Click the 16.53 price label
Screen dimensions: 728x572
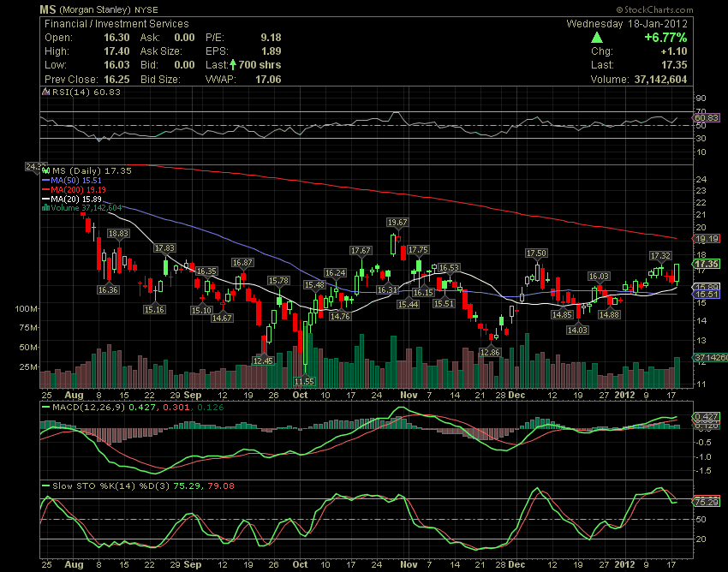click(x=449, y=268)
